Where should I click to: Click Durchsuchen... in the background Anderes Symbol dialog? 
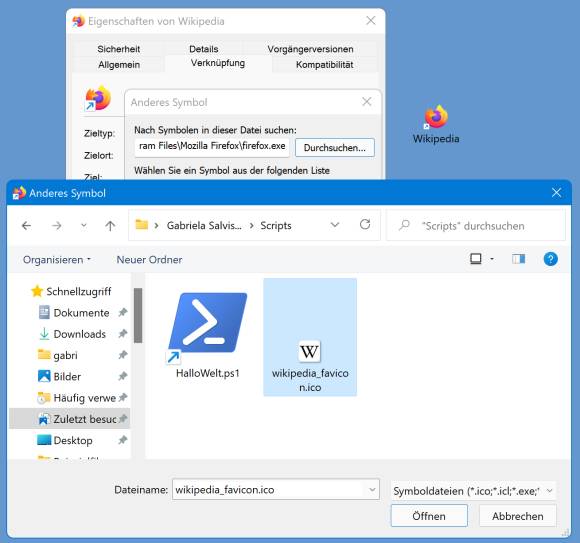point(335,148)
